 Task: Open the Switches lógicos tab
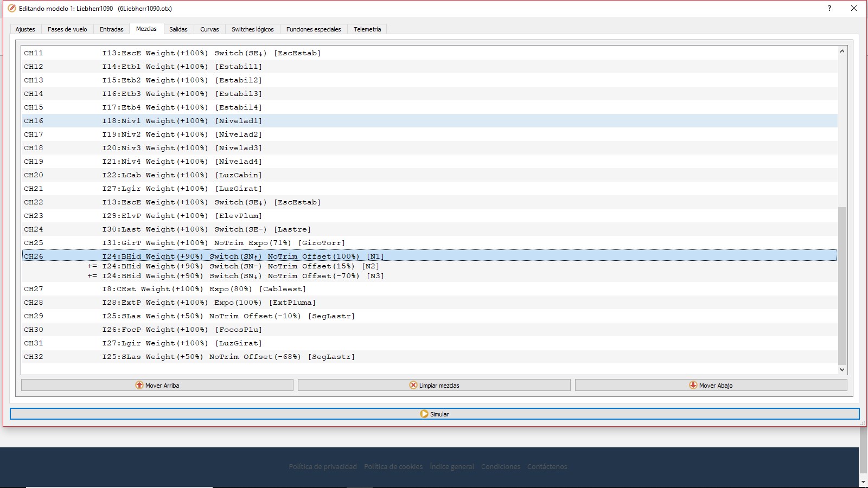252,29
